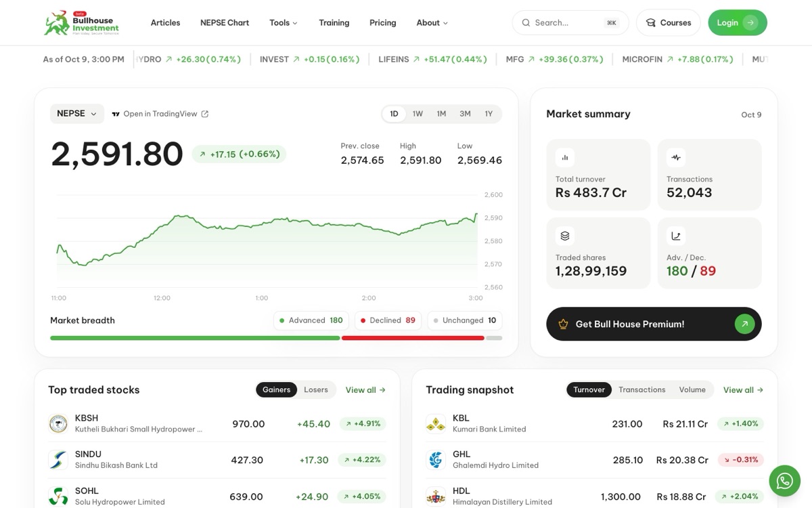Click the Advanced 180 legend chip
The image size is (812, 508).
click(312, 320)
